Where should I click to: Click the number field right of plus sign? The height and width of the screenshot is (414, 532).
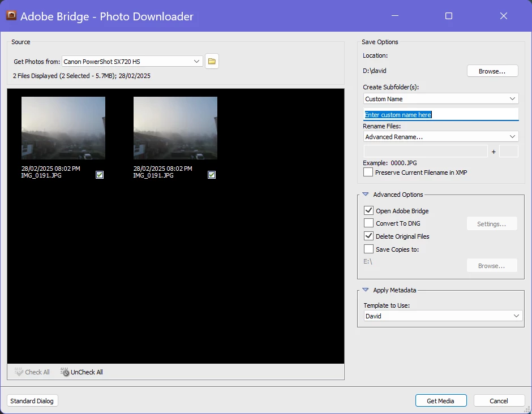pos(509,151)
